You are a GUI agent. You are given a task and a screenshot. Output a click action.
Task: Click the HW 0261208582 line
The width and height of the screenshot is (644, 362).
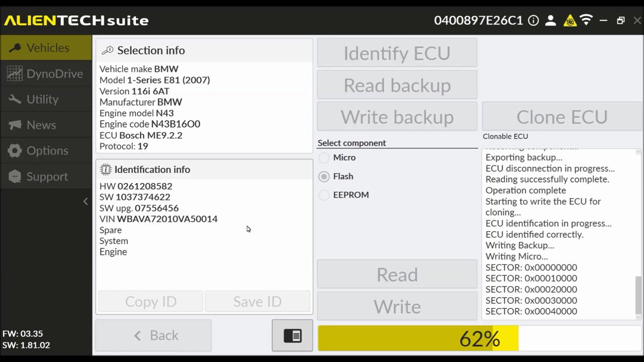click(x=136, y=186)
